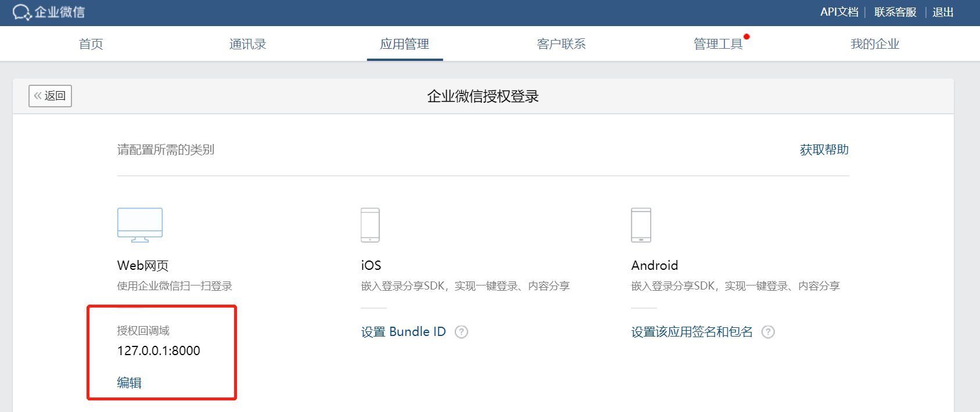The image size is (980, 412).
Task: Open the 获取帮助 link
Action: pos(824,150)
